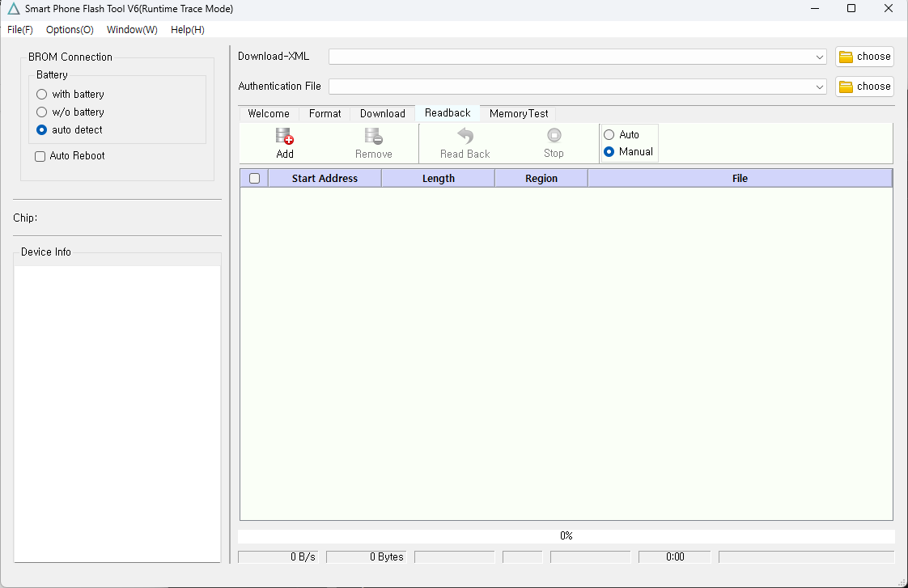Screen dimensions: 908x588
Task: Click the Region column header
Action: click(x=541, y=178)
